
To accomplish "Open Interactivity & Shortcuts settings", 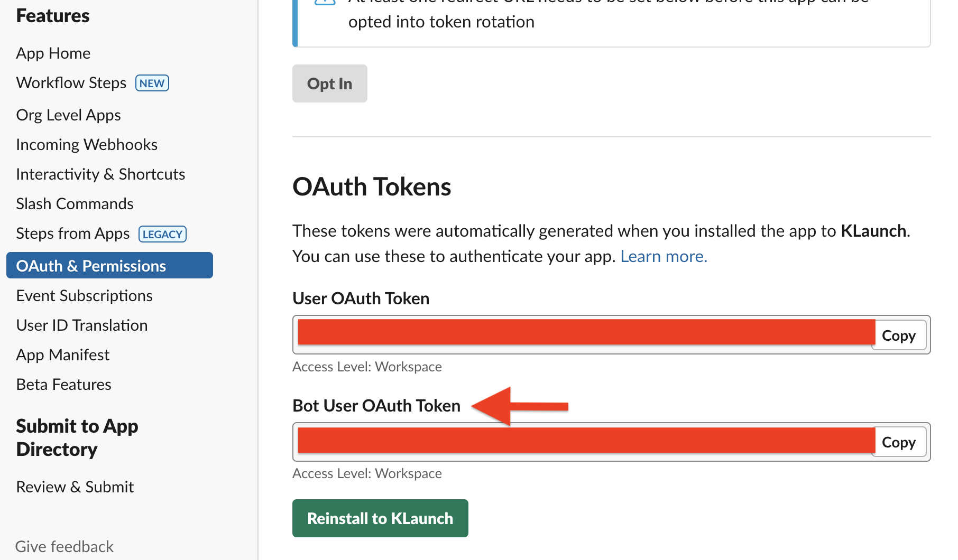I will 100,174.
